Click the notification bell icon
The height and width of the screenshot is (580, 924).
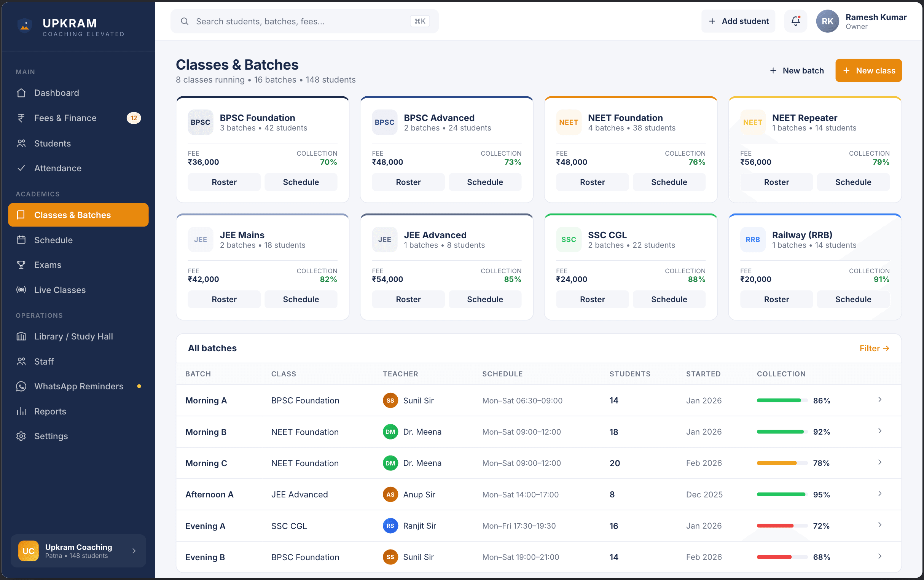coord(795,21)
